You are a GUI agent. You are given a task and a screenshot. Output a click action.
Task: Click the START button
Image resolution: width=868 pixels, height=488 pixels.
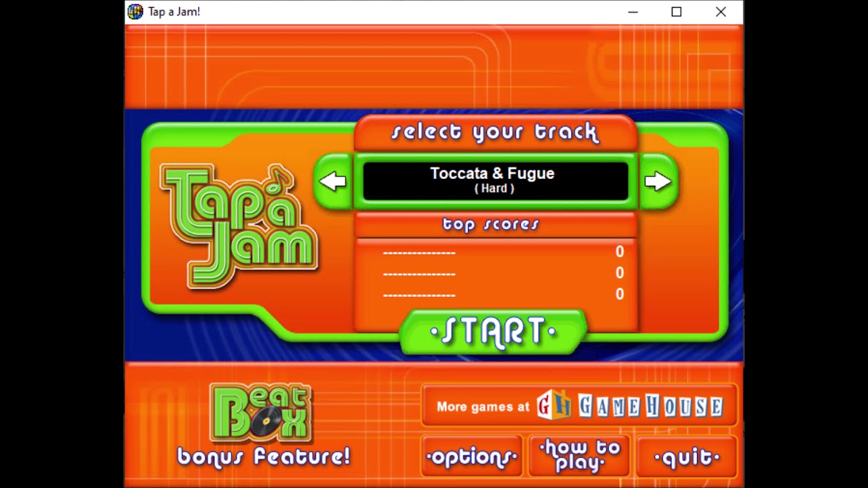(x=493, y=332)
